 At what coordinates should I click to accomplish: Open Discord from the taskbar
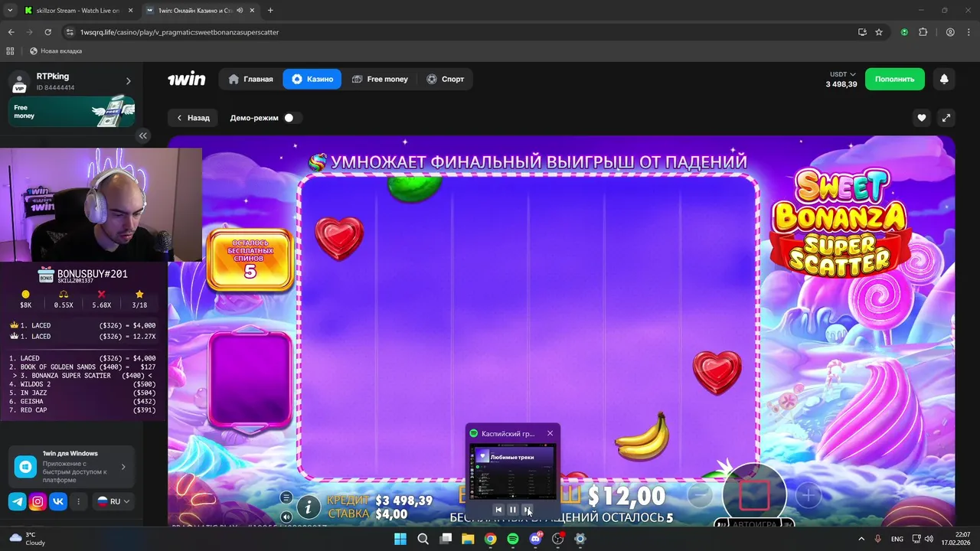[535, 539]
